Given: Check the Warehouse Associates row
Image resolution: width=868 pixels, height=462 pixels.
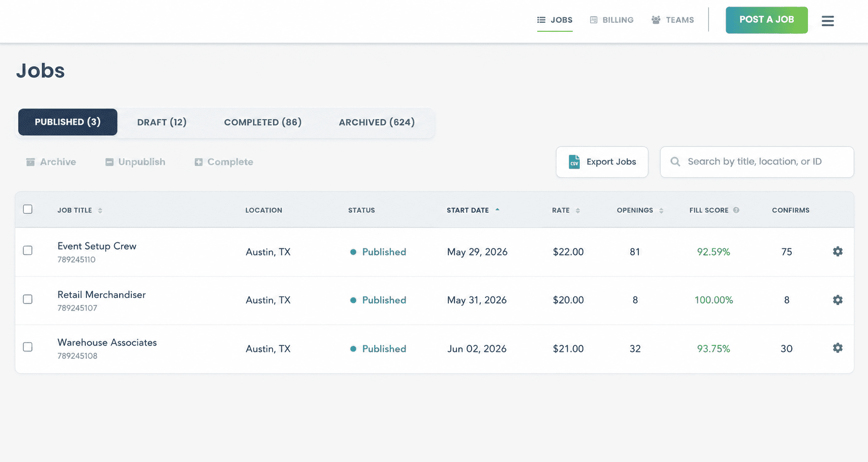Looking at the screenshot, I should [x=28, y=347].
